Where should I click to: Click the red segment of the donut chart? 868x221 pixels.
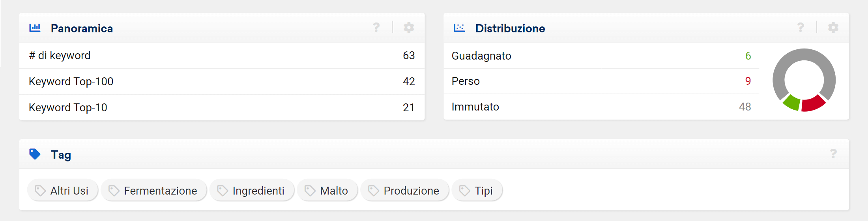click(813, 104)
